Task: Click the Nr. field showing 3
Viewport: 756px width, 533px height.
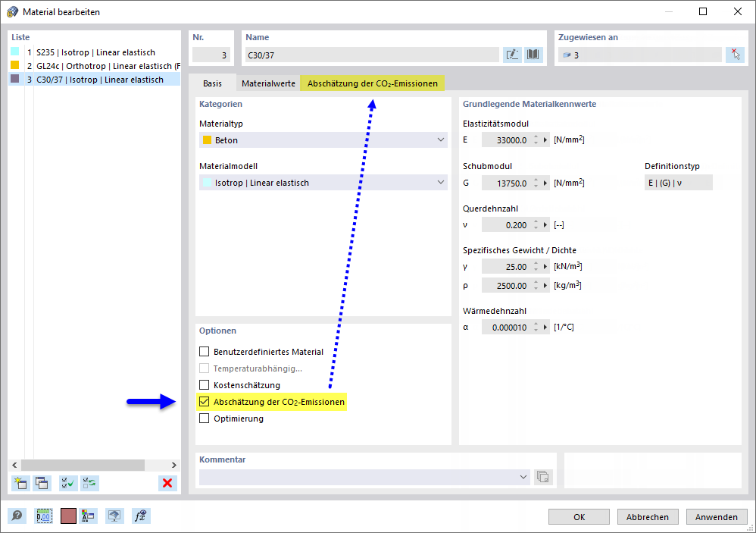Action: [x=211, y=55]
